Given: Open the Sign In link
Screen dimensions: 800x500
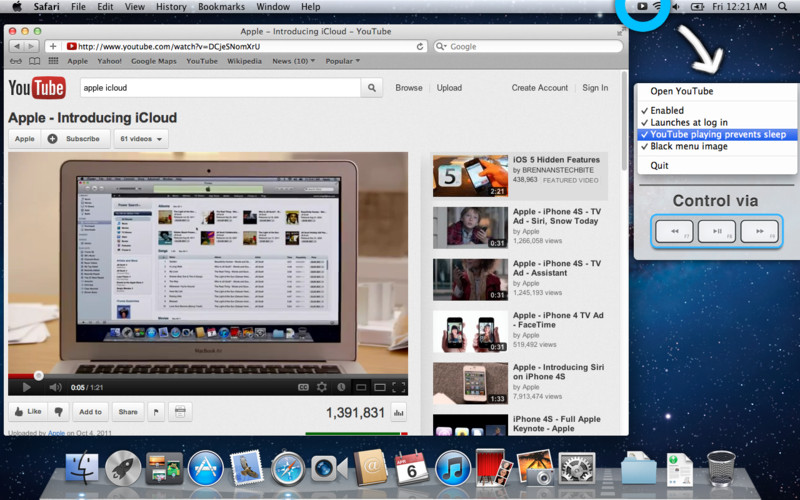Looking at the screenshot, I should pos(595,88).
